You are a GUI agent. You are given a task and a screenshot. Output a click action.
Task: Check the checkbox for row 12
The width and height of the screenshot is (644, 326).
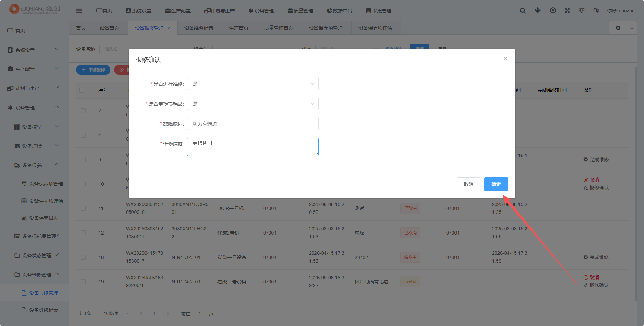[83, 233]
